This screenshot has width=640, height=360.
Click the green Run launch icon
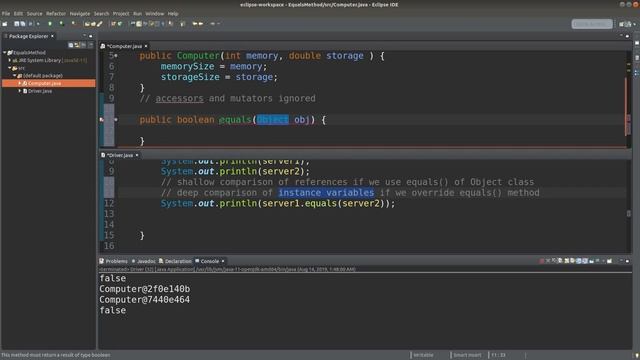tap(61, 24)
